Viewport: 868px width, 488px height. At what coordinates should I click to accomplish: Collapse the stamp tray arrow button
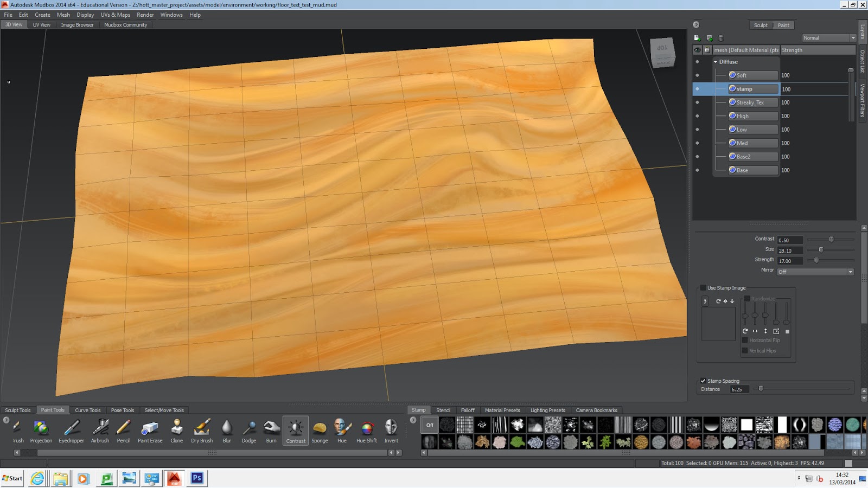tap(413, 420)
